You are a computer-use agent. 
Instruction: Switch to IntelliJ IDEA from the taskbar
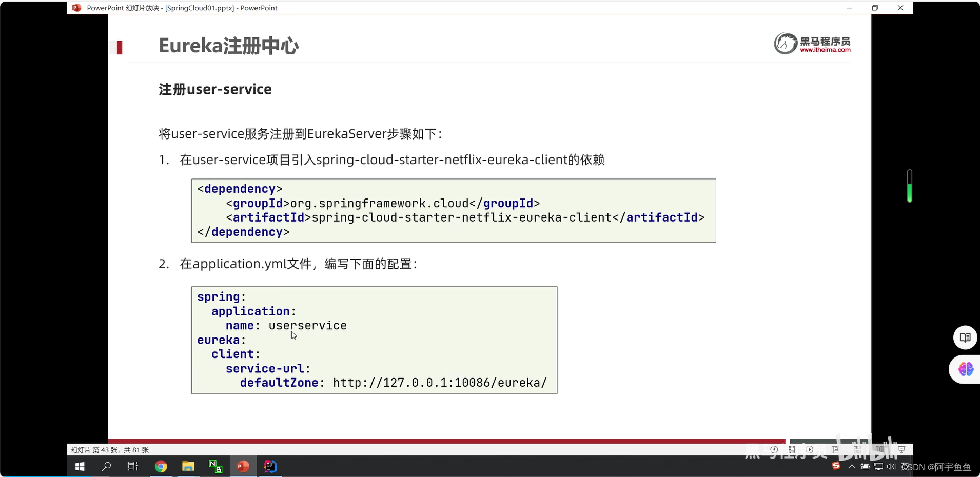270,466
